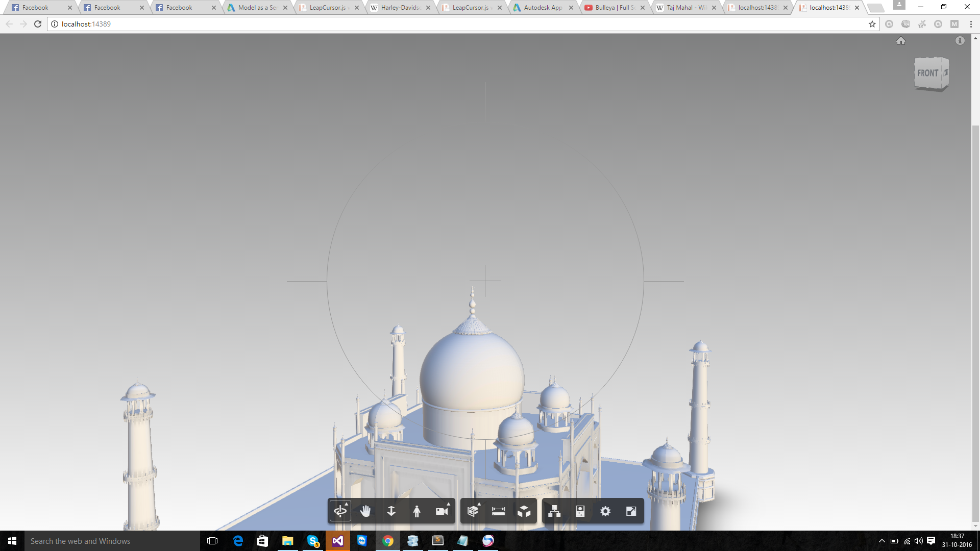The height and width of the screenshot is (551, 980).
Task: Select the Measure tool
Action: click(499, 511)
